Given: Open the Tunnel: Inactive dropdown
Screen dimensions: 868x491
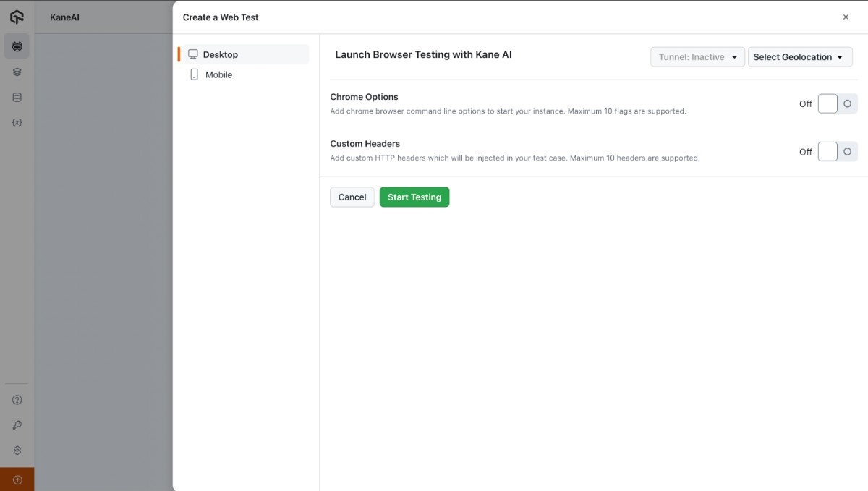Looking at the screenshot, I should 697,56.
